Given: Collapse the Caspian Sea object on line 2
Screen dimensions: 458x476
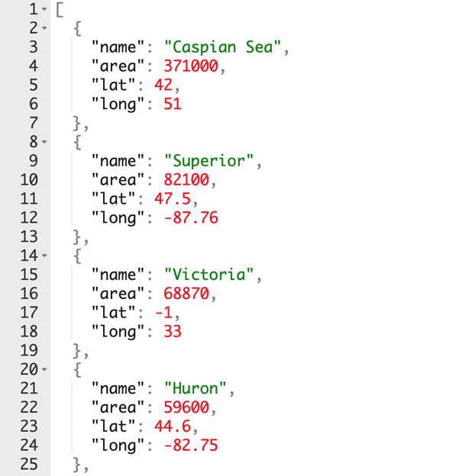Looking at the screenshot, I should pyautogui.click(x=44, y=28).
